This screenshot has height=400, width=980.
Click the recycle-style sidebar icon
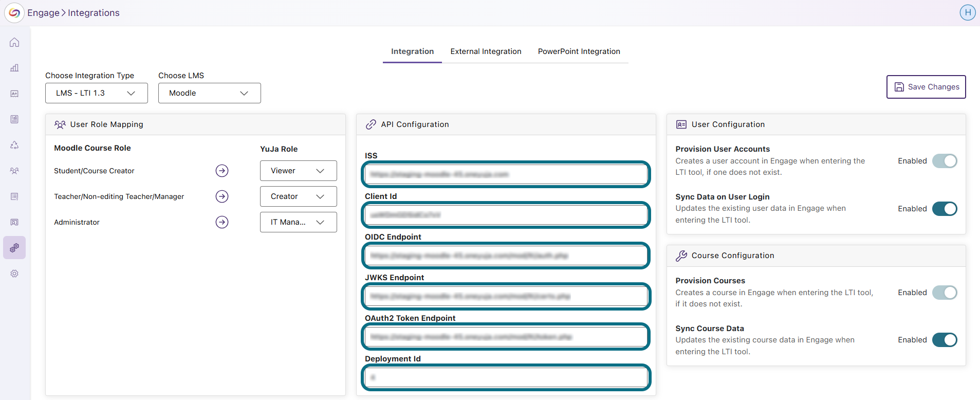(x=14, y=145)
